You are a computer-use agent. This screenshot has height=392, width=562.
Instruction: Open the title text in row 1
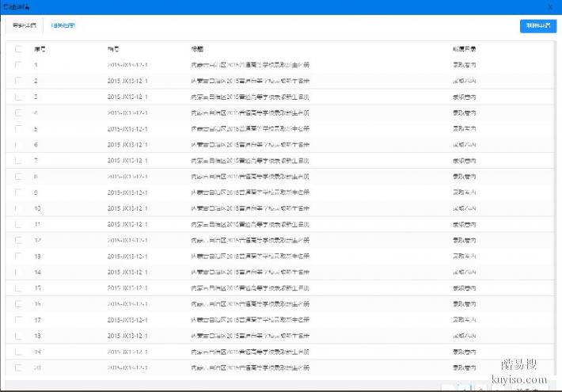click(x=250, y=65)
